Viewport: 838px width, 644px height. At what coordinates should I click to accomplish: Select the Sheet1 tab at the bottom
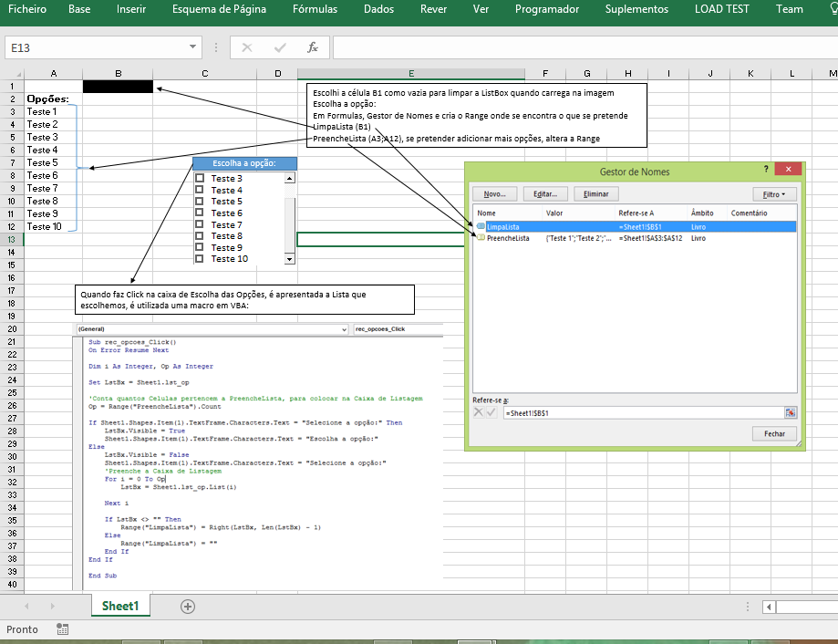(x=119, y=605)
